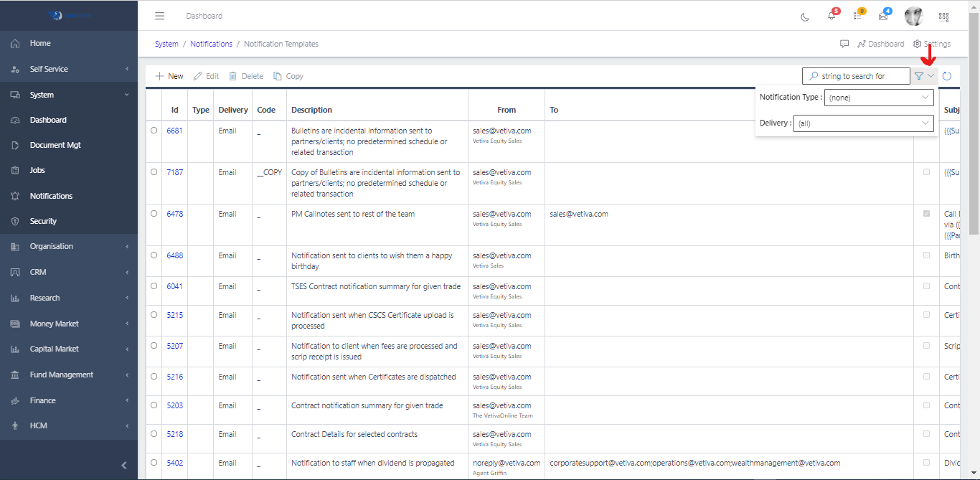Open the Delivery dropdown set to (all)

pyautogui.click(x=863, y=123)
